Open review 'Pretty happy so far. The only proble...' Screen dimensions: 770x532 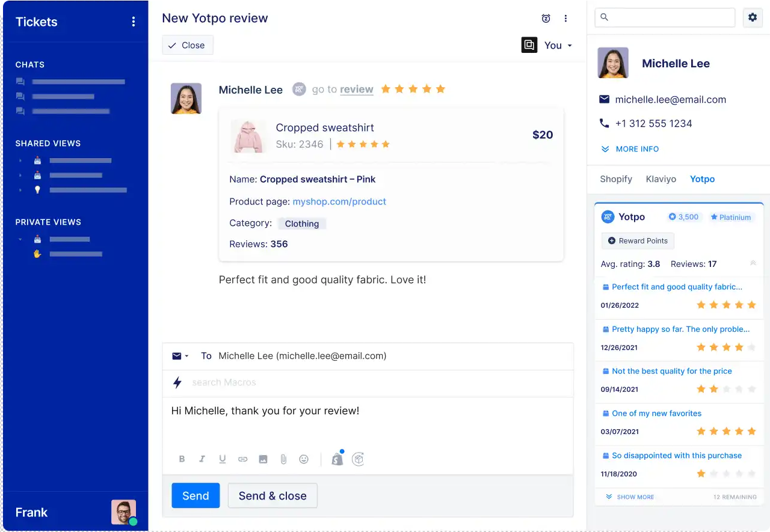[680, 329]
